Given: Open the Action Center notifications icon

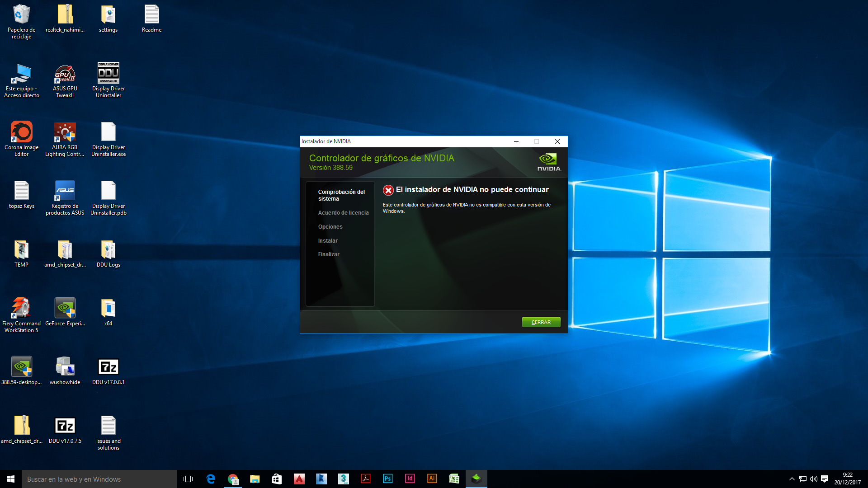Looking at the screenshot, I should pyautogui.click(x=825, y=479).
